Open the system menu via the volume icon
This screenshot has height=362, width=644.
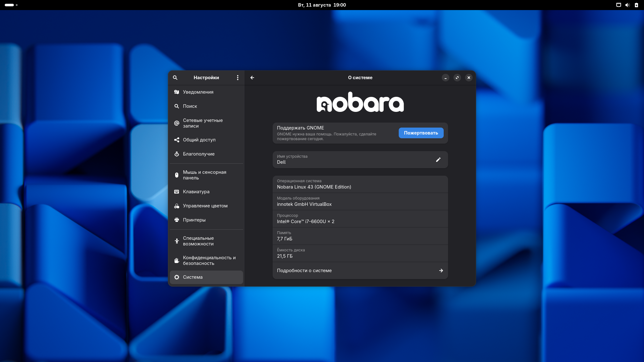pos(628,5)
